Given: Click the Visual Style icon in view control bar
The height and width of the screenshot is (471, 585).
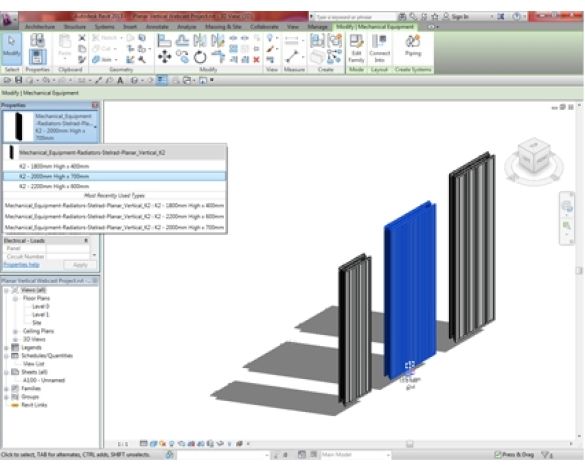Looking at the screenshot, I should pyautogui.click(x=153, y=444).
